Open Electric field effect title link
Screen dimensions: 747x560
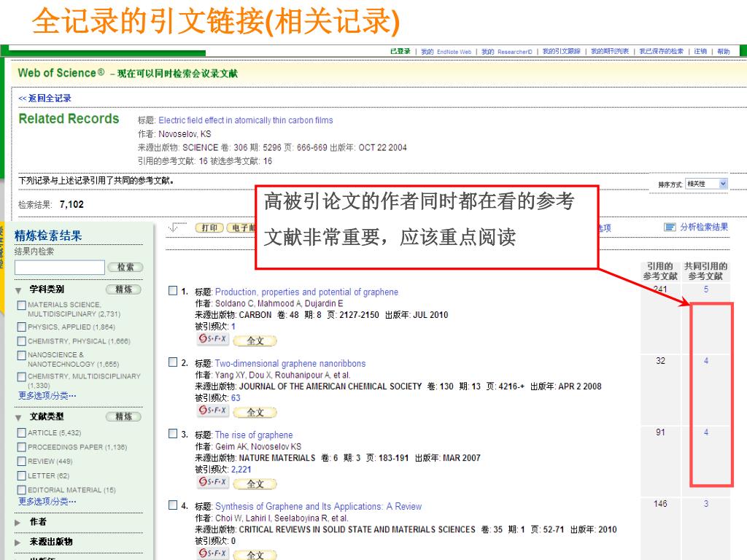tap(245, 120)
